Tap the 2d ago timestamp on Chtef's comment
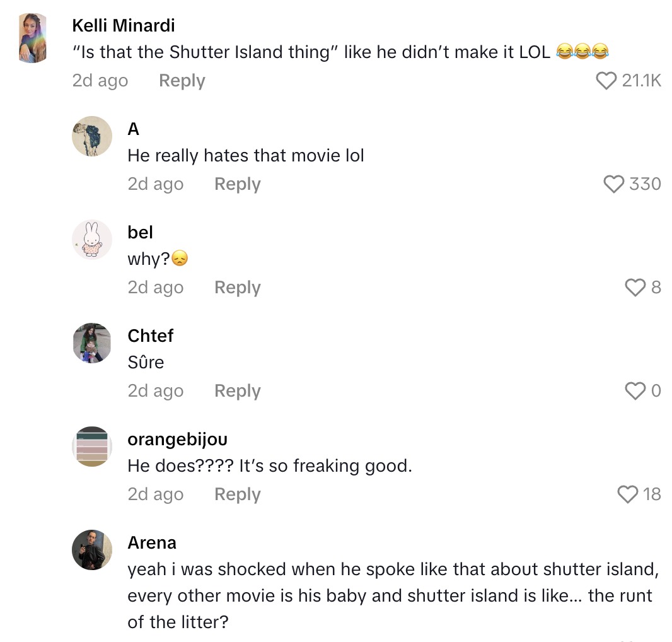 155,390
